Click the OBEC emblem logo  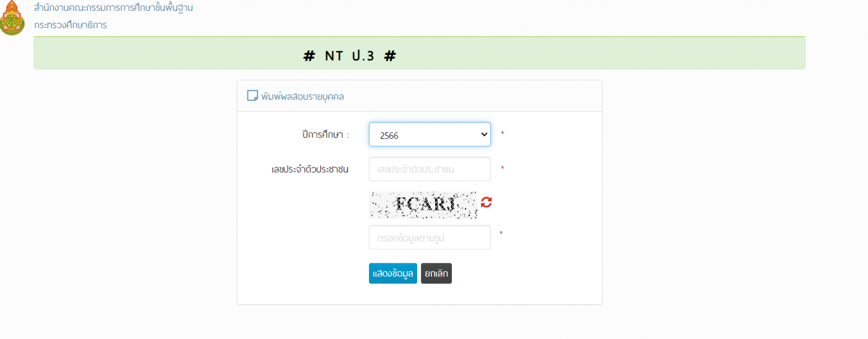click(x=12, y=18)
